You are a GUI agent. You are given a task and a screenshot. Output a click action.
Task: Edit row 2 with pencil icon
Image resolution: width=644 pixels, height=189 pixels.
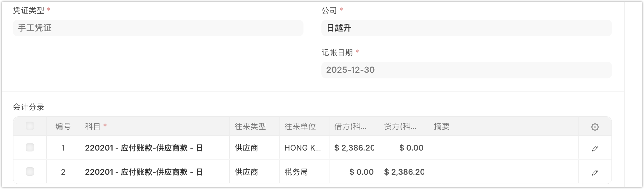[595, 173]
